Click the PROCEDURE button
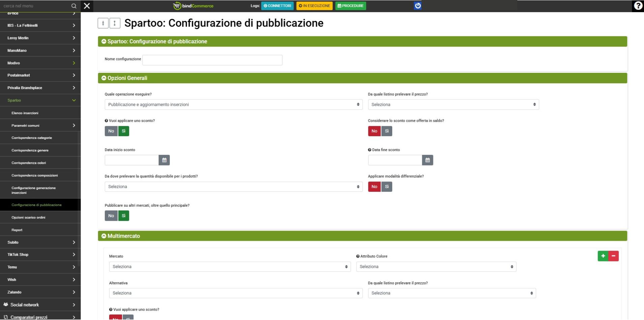 pyautogui.click(x=350, y=6)
